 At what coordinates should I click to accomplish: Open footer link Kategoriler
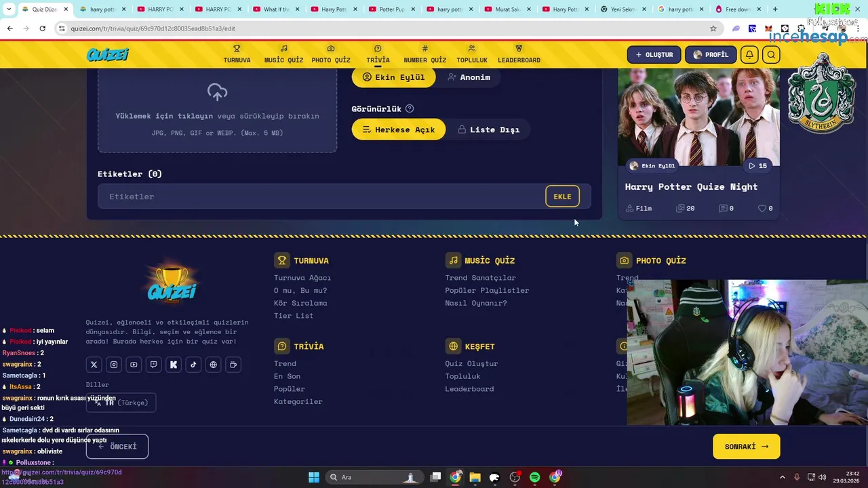tap(298, 401)
